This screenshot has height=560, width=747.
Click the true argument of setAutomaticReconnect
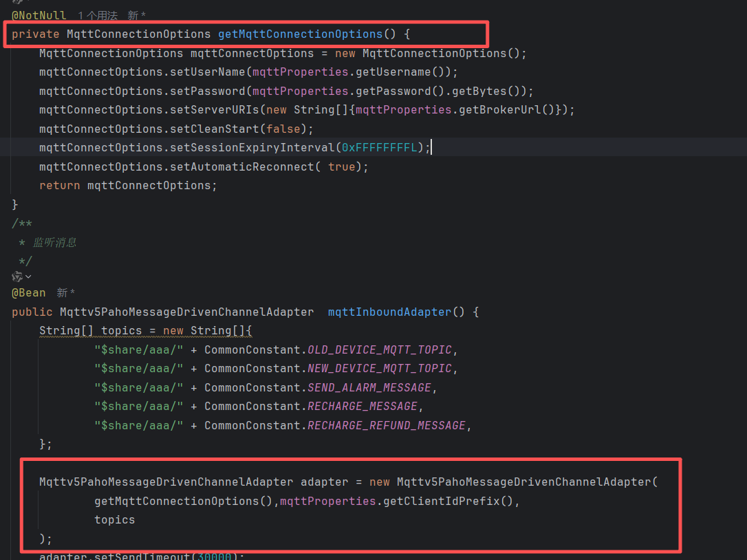pyautogui.click(x=341, y=166)
